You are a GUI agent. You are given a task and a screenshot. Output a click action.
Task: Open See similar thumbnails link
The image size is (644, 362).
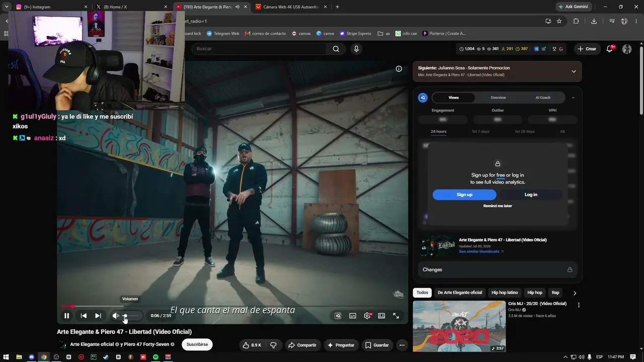(x=481, y=251)
